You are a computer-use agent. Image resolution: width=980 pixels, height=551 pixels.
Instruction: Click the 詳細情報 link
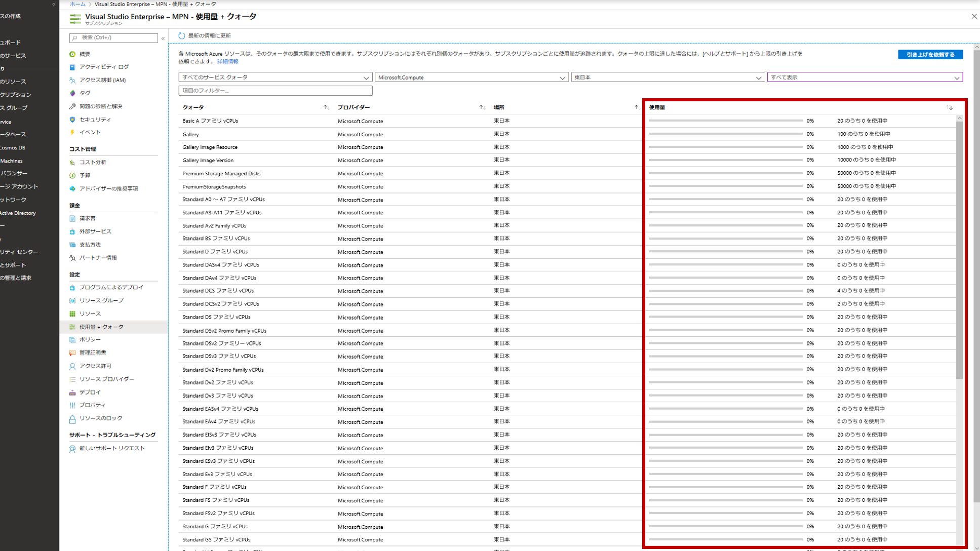[x=227, y=62]
